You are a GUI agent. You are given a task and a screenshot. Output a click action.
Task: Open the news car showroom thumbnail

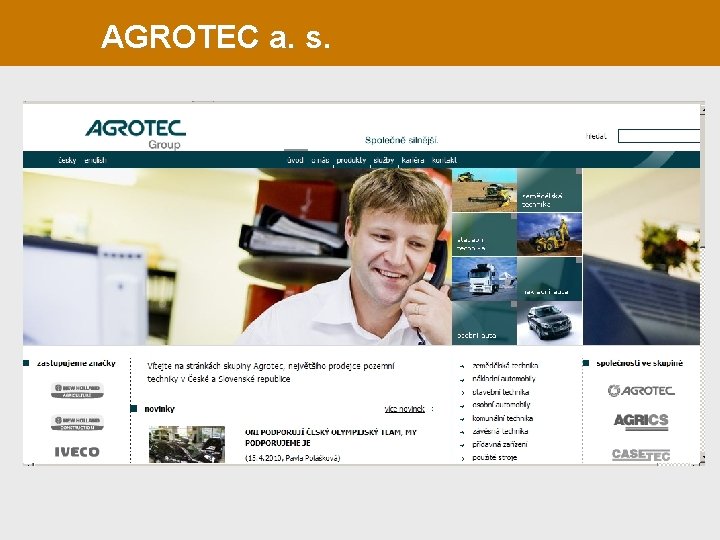[187, 444]
